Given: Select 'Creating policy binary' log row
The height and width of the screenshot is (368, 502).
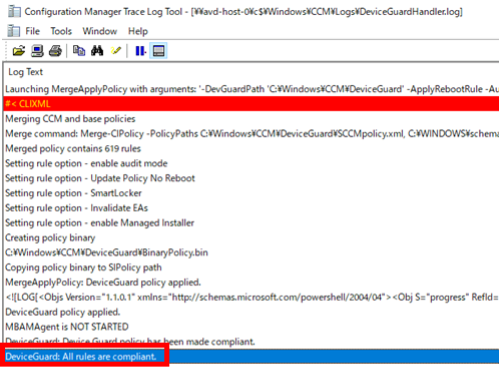Looking at the screenshot, I should point(252,238).
